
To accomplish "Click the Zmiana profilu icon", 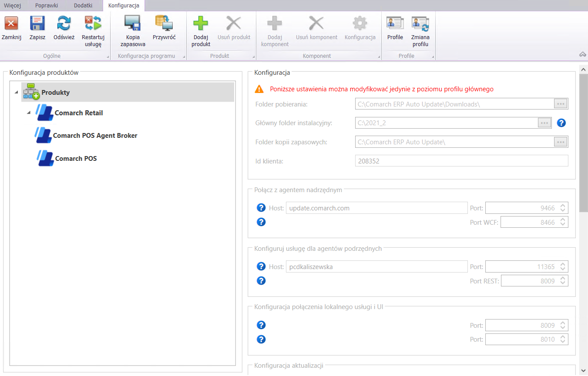I will point(420,23).
